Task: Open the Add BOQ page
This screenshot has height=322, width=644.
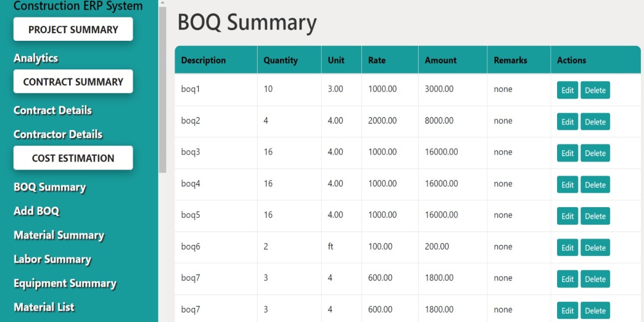Action: [x=36, y=211]
